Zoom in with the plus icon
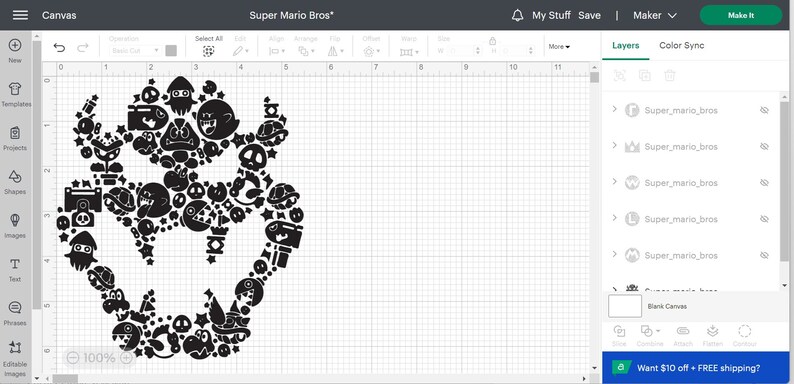This screenshot has width=794, height=384. 126,358
